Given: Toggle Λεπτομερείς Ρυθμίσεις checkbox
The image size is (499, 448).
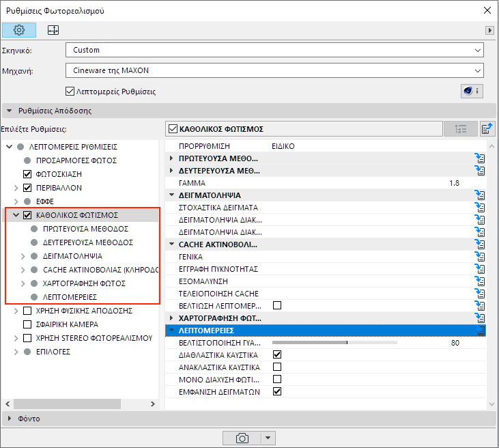Looking at the screenshot, I should pos(70,92).
